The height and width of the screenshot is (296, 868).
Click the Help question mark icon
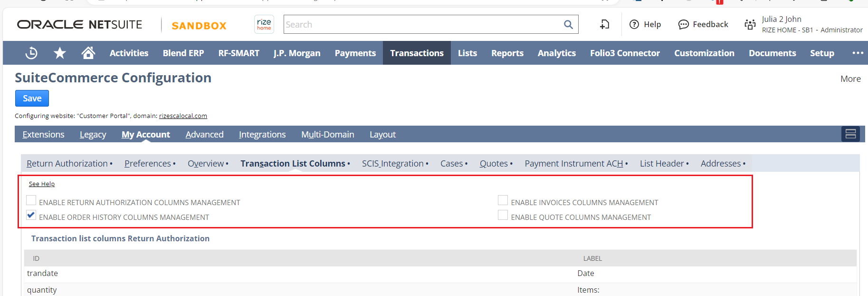[x=634, y=24]
